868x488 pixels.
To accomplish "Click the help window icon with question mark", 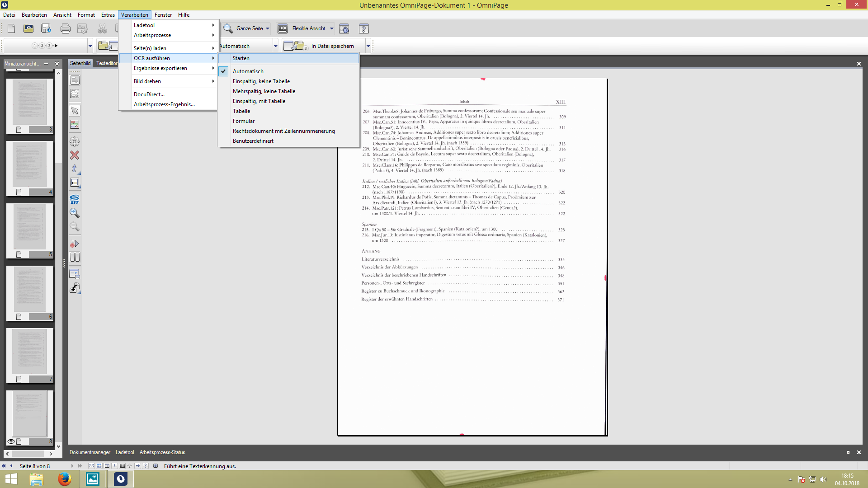I will [364, 28].
